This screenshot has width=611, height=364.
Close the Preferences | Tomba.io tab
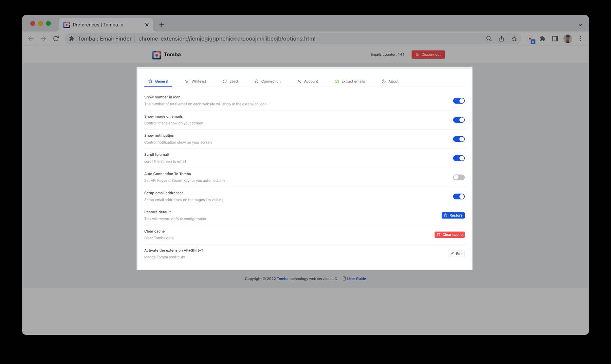pyautogui.click(x=147, y=25)
